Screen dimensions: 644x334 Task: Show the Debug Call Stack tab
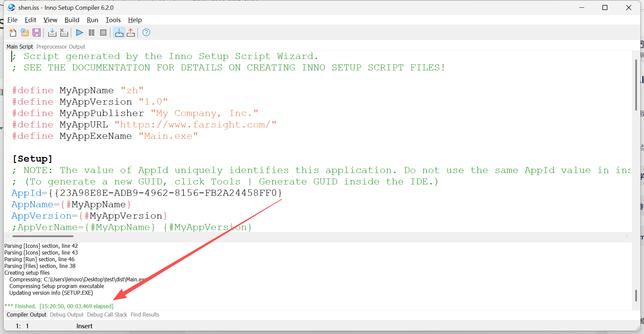(107, 315)
